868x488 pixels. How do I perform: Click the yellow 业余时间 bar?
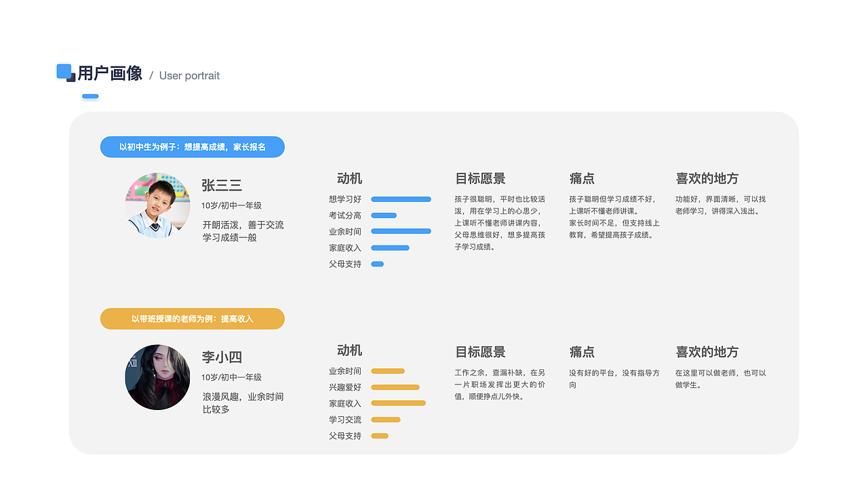(x=388, y=371)
